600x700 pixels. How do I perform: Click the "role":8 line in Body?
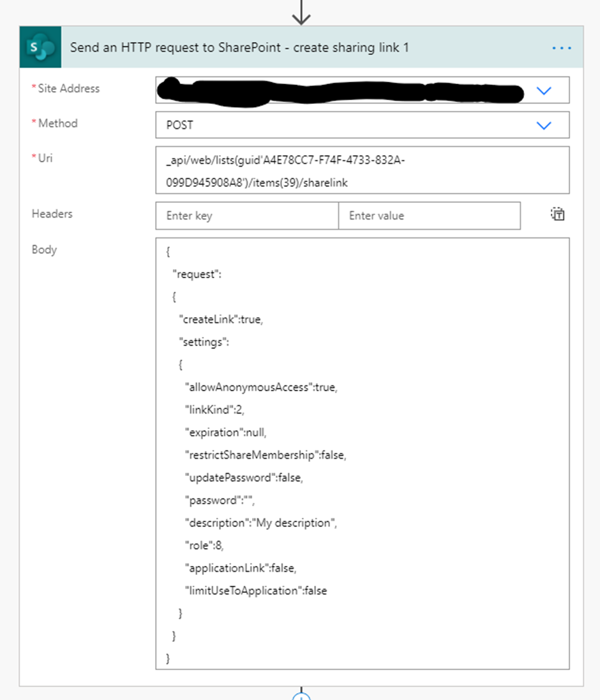[x=204, y=546]
